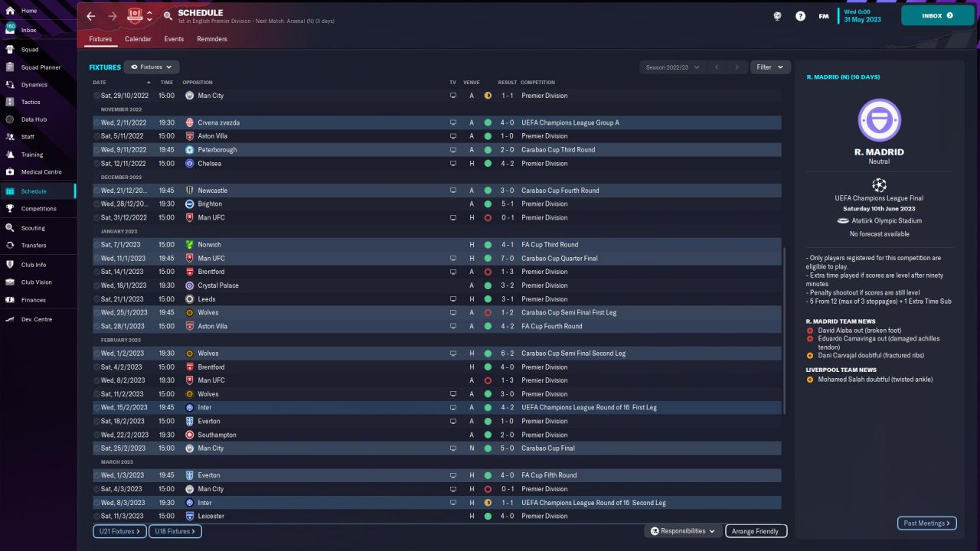Image resolution: width=980 pixels, height=551 pixels.
Task: Open the Home icon in the sidebar
Action: point(10,11)
